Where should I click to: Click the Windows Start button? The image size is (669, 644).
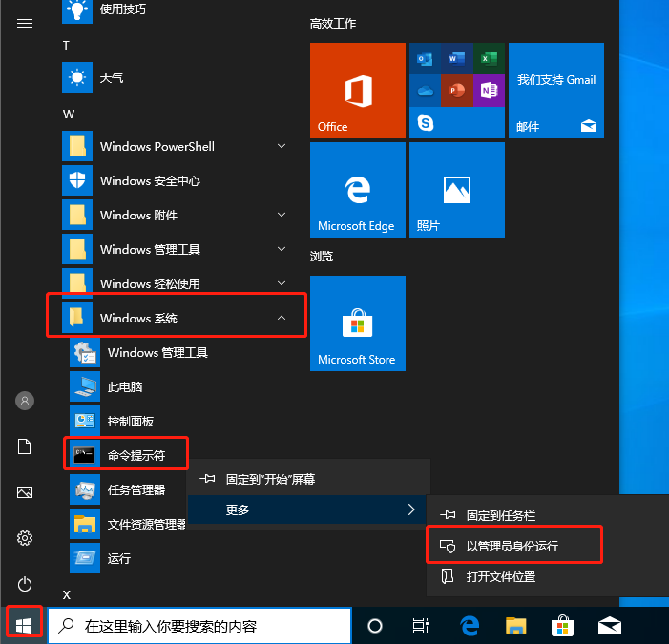click(25, 625)
